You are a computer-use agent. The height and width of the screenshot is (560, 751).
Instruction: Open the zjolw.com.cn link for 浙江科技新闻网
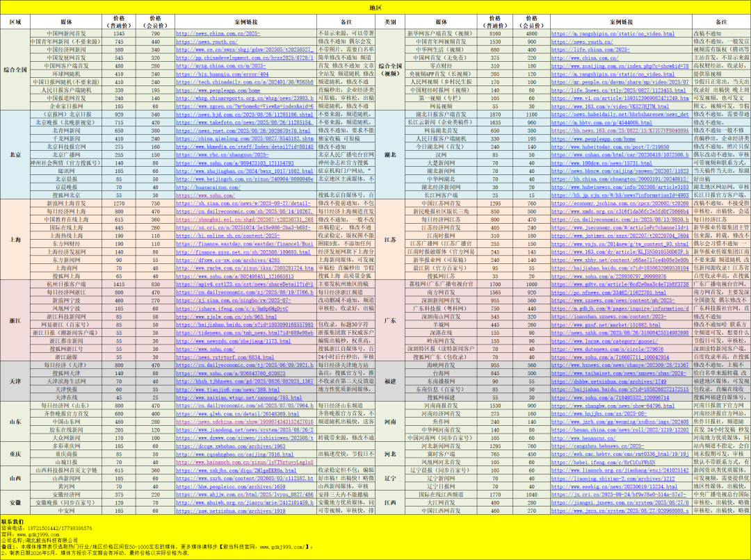click(226, 317)
